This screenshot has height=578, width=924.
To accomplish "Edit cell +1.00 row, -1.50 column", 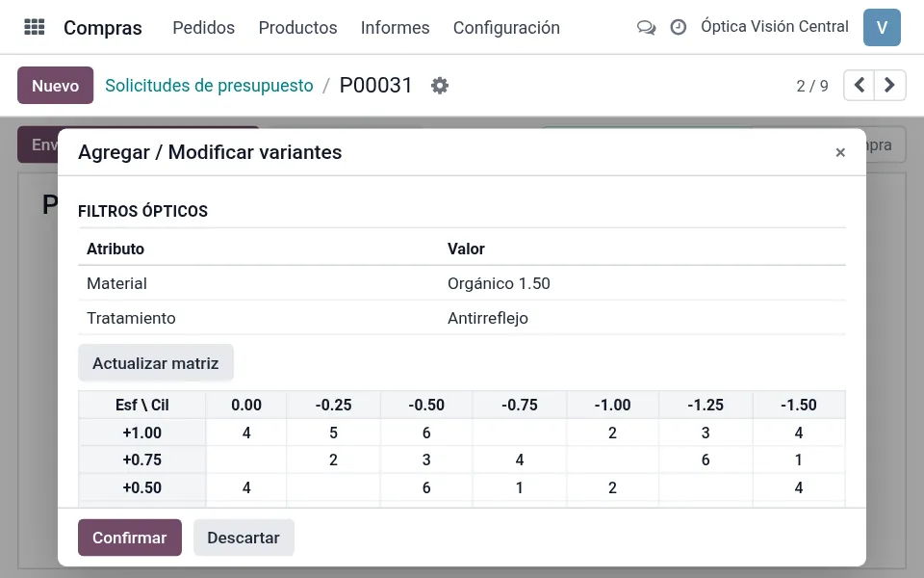I will coord(799,433).
